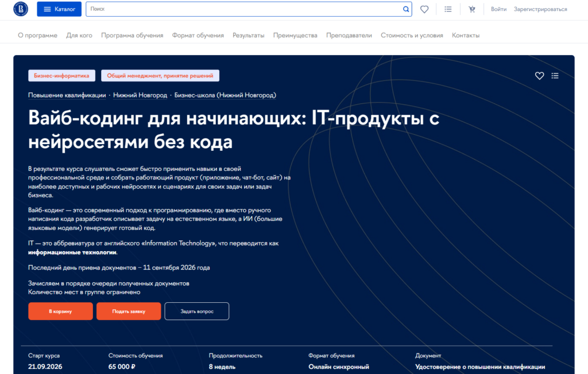588x374 pixels.
Task: Jump to Стоимость и условия section
Action: (412, 35)
